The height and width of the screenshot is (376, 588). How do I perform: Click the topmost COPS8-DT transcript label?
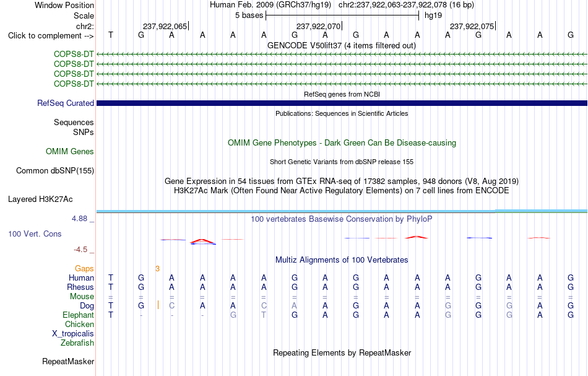coord(74,55)
